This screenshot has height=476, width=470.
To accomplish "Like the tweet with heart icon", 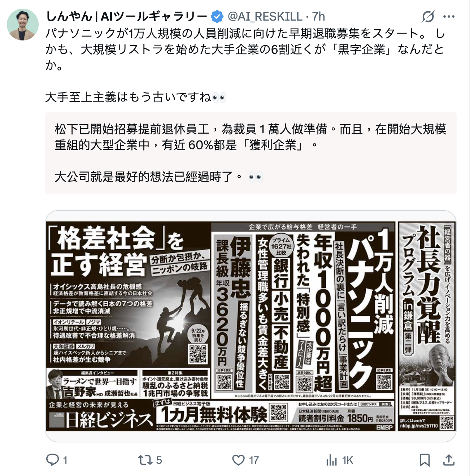I will [x=238, y=460].
